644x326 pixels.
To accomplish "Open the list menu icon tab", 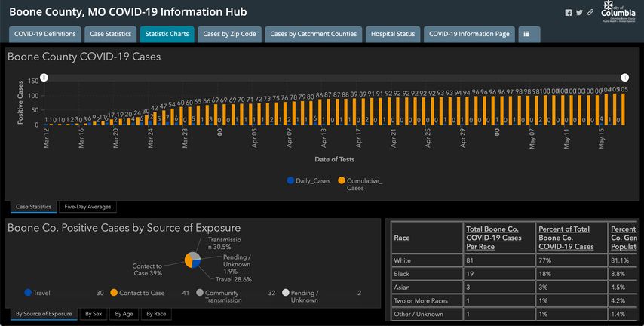I will 528,34.
